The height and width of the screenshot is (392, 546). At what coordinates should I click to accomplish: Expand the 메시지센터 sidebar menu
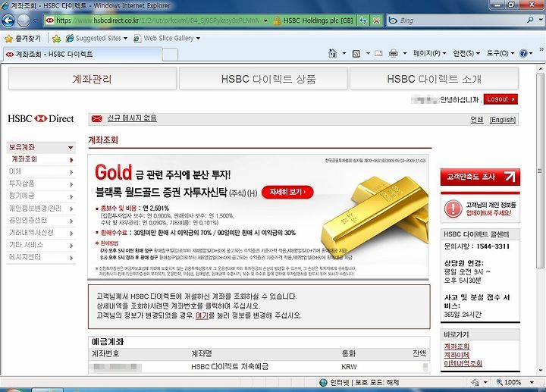pyautogui.click(x=41, y=257)
